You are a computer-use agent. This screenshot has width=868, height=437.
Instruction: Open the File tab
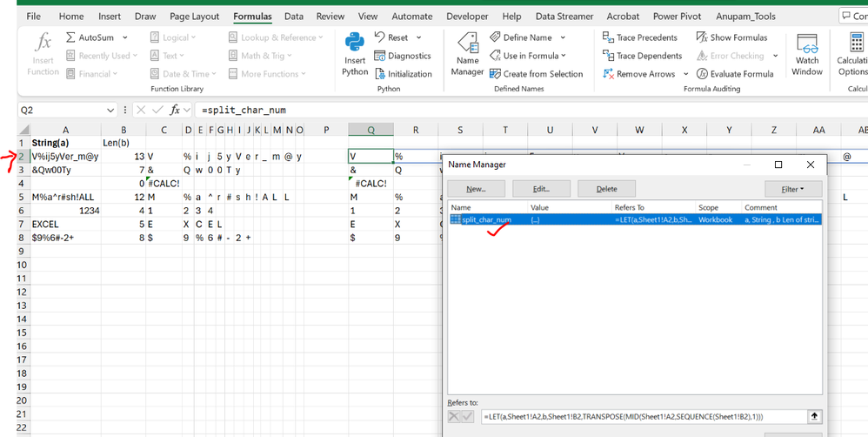[33, 17]
